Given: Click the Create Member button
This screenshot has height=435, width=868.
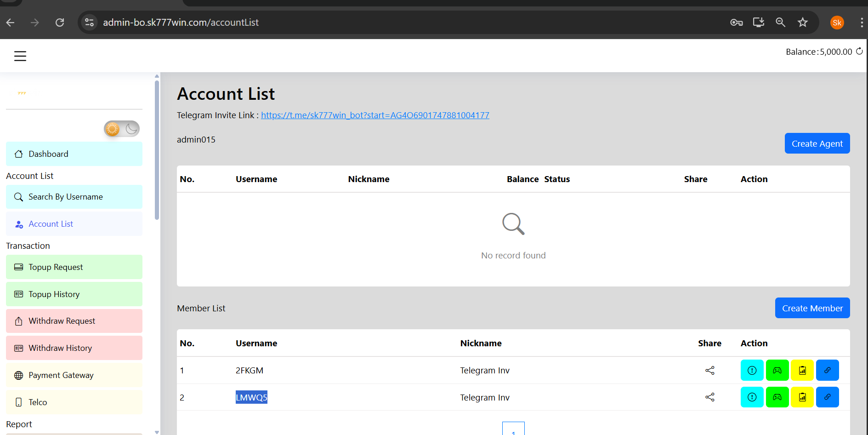Looking at the screenshot, I should point(812,308).
